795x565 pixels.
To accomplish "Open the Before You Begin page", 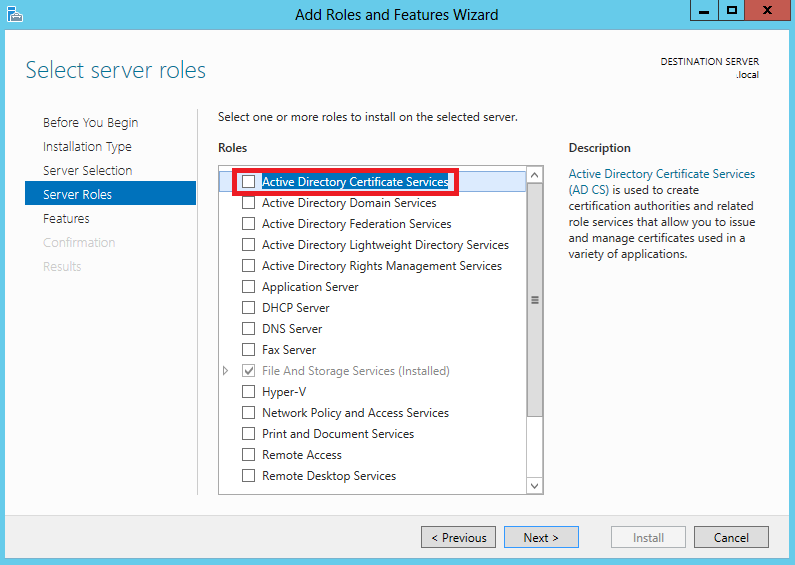I will (91, 123).
